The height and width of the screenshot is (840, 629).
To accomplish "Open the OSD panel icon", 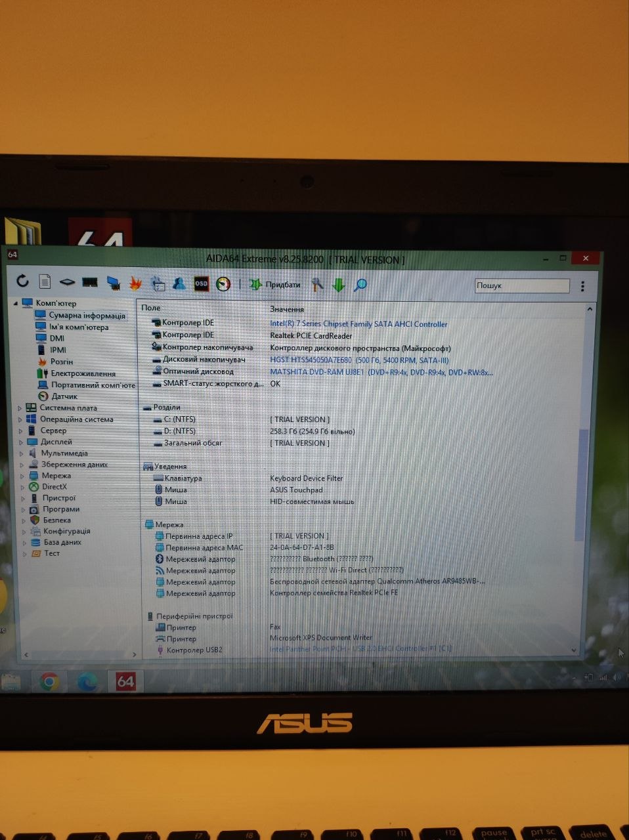I will 201,283.
